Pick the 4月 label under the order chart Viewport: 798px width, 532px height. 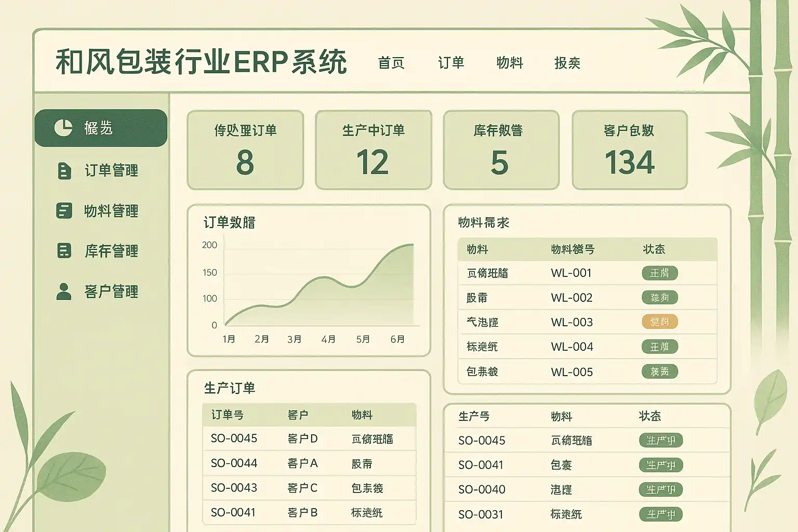click(328, 339)
